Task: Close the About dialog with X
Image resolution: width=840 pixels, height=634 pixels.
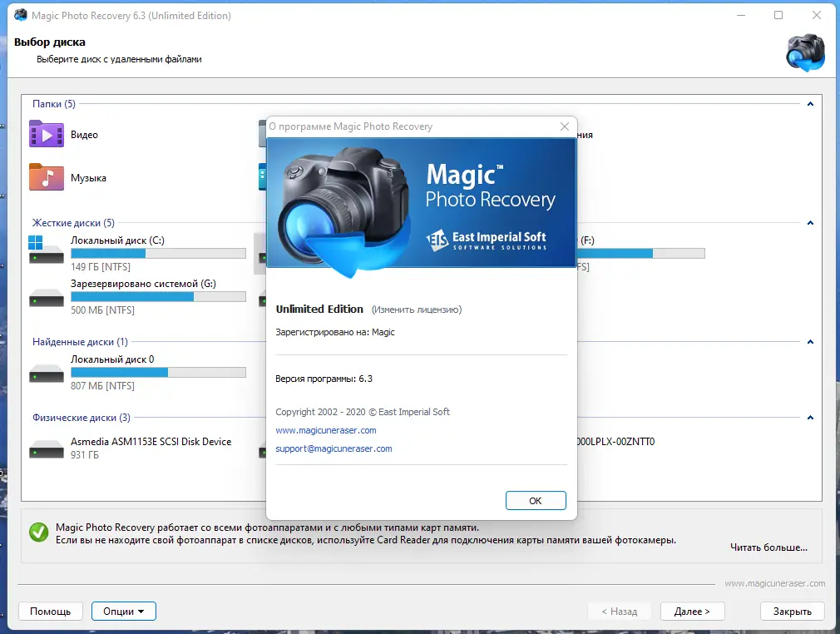Action: click(x=565, y=126)
